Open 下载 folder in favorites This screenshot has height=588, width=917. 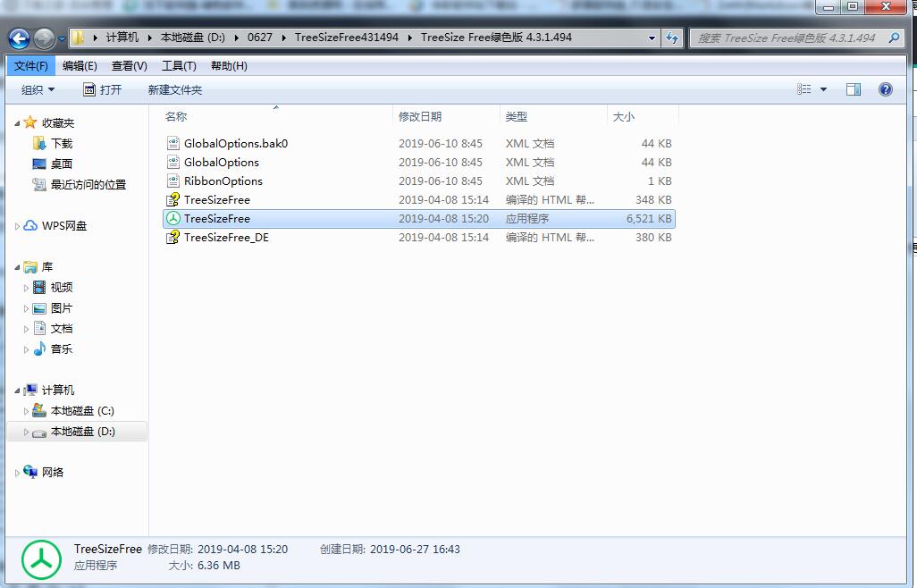pyautogui.click(x=62, y=143)
